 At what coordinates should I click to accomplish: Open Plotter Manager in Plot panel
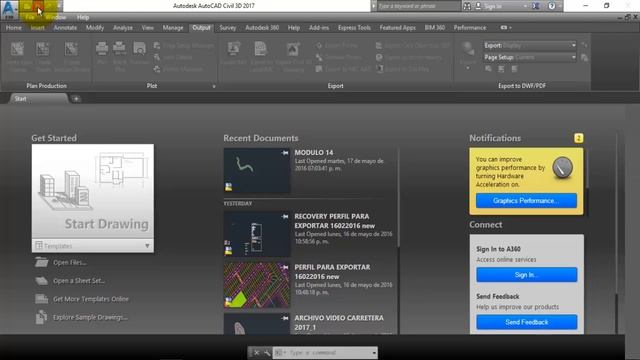(x=179, y=69)
